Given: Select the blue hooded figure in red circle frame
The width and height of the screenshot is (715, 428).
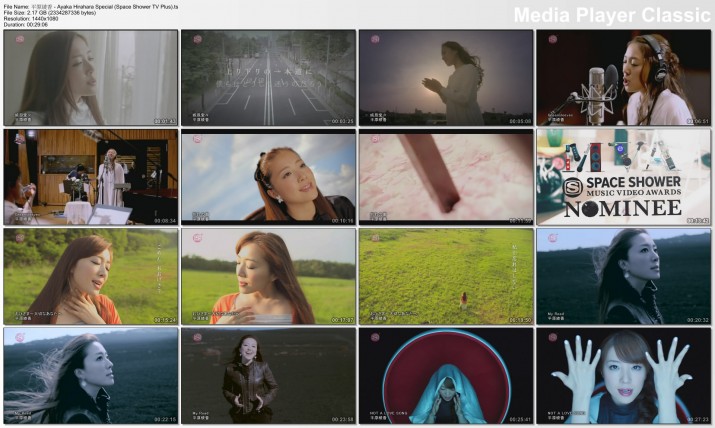Looking at the screenshot, I should [446, 376].
